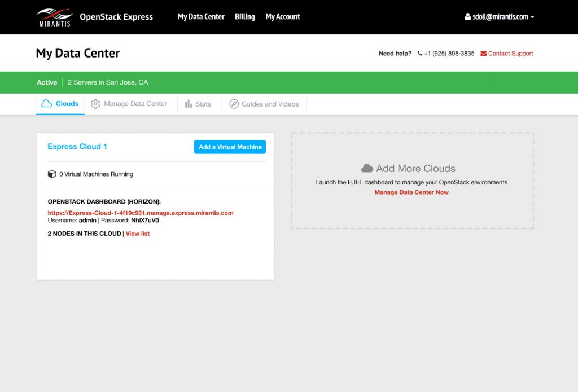Click the gray cloud icon by Add More Clouds
Screen dimensions: 578x392
[367, 169]
